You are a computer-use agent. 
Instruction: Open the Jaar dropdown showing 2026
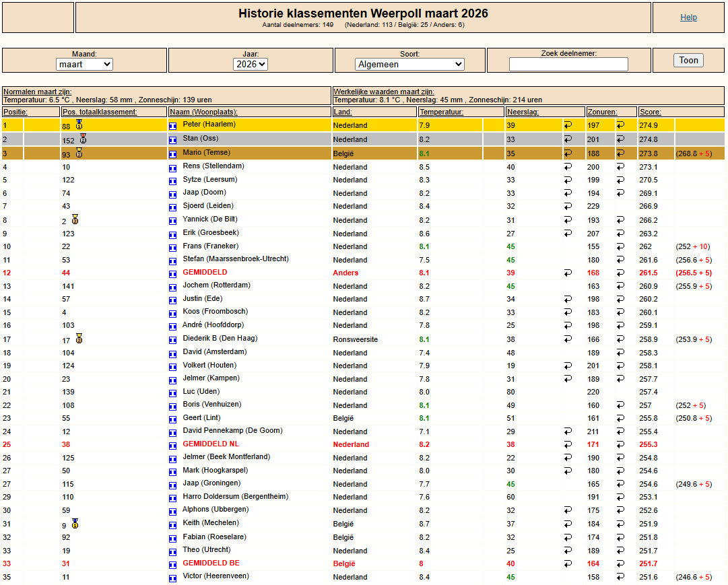(251, 65)
